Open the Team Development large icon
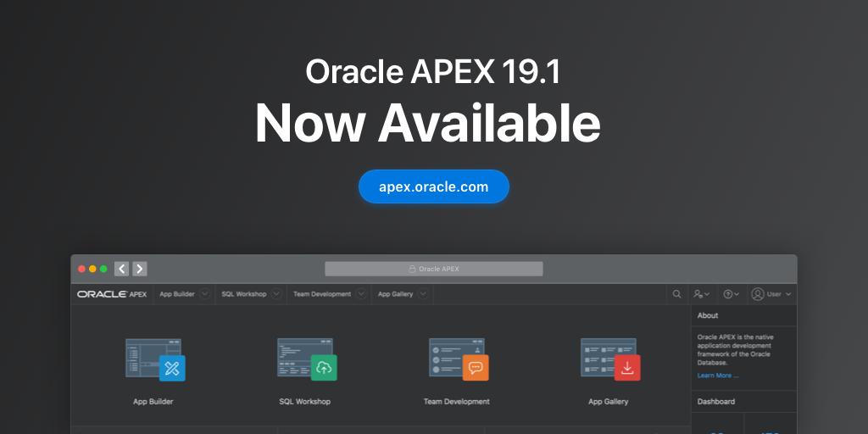Image resolution: width=868 pixels, height=434 pixels. 459,359
